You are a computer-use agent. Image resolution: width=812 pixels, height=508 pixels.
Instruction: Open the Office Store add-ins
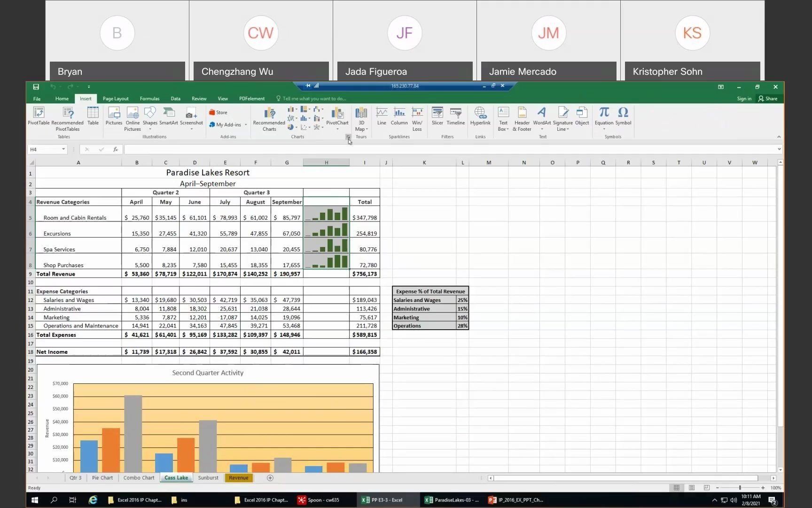(x=219, y=112)
